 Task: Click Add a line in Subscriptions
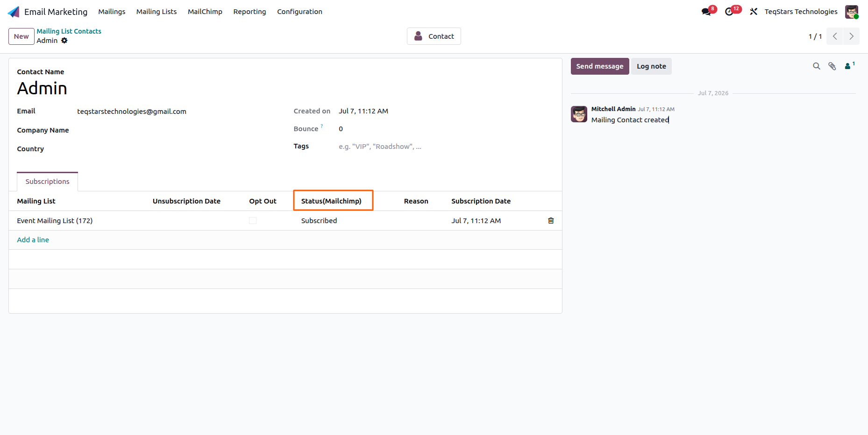[x=33, y=240]
